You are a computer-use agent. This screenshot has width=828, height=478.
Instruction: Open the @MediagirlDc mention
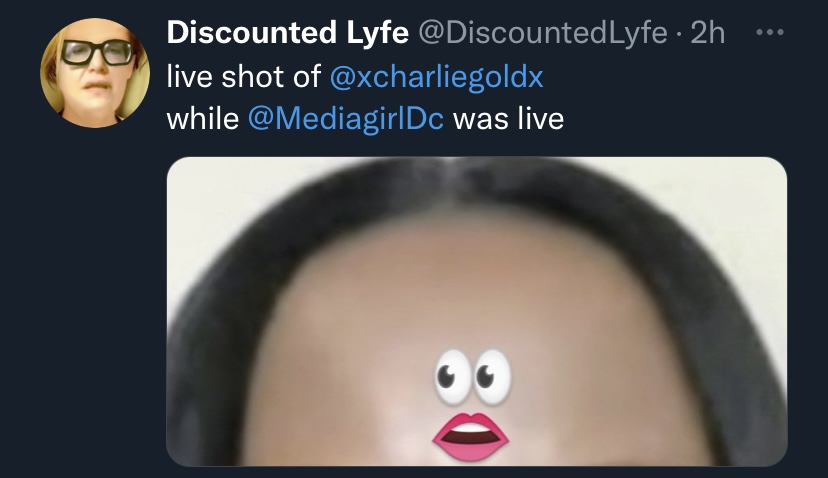coord(345,118)
